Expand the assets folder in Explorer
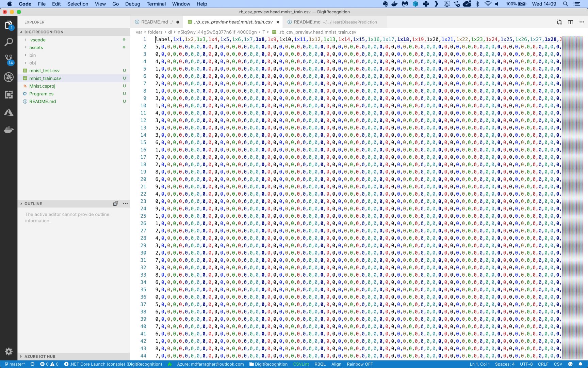This screenshot has width=588, height=368. pos(36,47)
